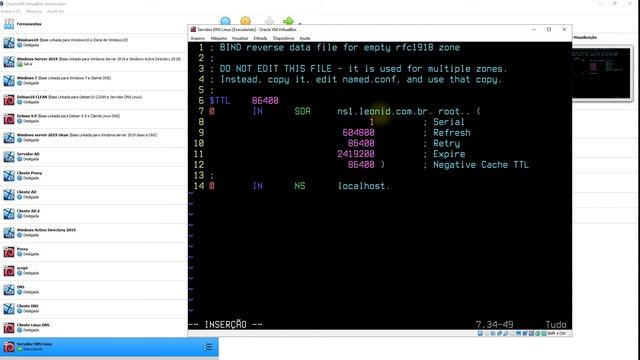Select the Cliente DNS VM icon

(x=9, y=308)
